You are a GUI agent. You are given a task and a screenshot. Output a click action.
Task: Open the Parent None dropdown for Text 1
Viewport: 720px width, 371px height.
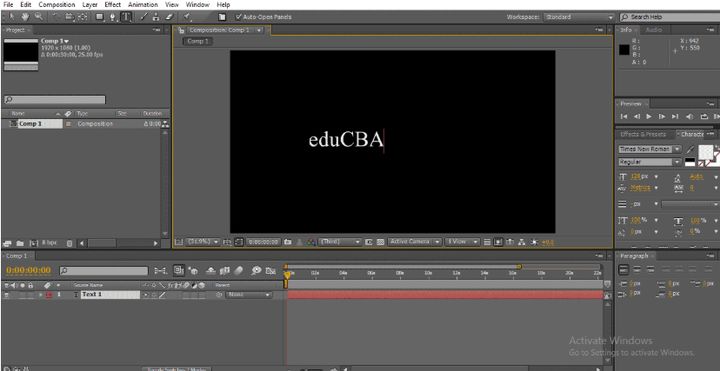click(248, 295)
